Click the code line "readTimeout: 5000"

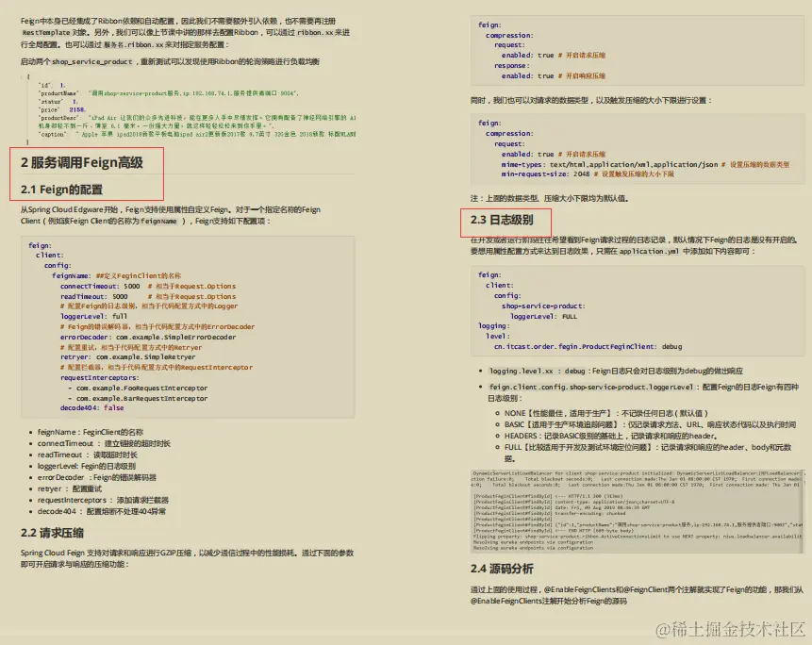click(93, 296)
